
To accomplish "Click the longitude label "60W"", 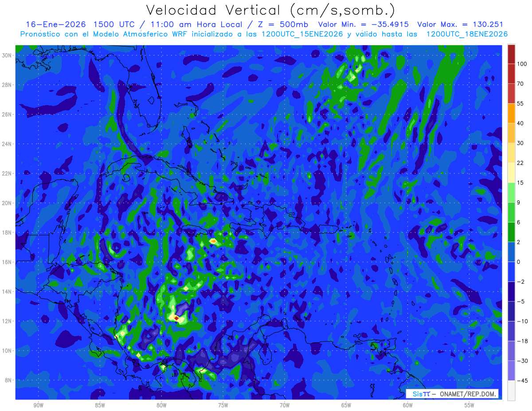I will click(x=408, y=406).
